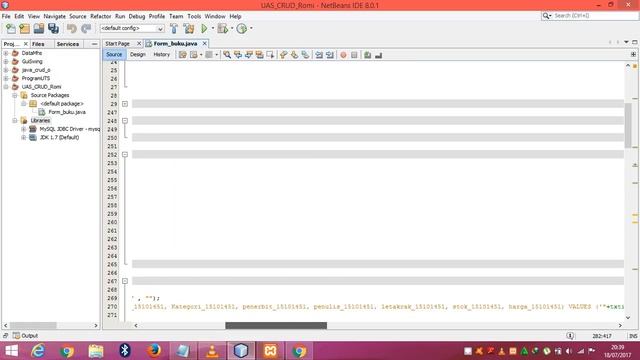Viewport: 640px width, 360px height.
Task: Click the editor horizontal scrollbar thumb
Action: pos(276,326)
